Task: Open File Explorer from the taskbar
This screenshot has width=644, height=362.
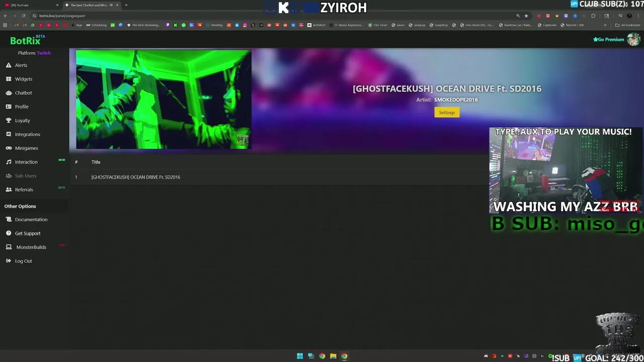Action: pos(333,356)
